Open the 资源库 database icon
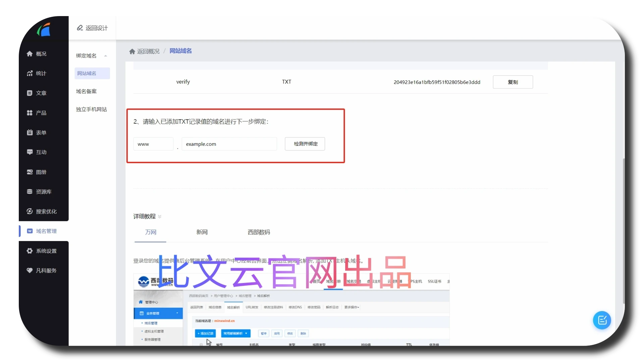Viewport: 644px width, 362px height. pos(30,192)
